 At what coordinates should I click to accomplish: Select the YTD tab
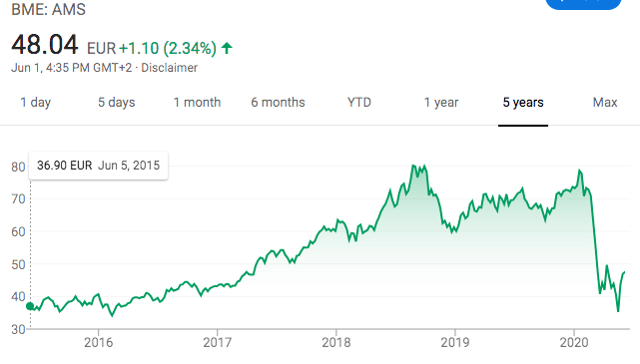coord(359,103)
